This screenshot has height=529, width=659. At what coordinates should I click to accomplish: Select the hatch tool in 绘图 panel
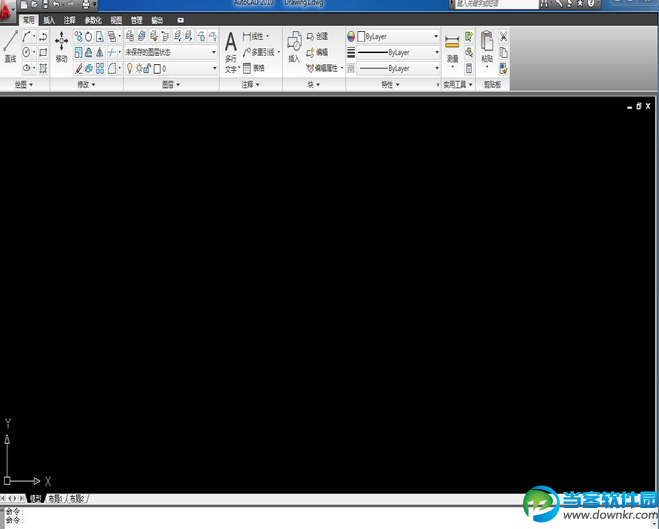[43, 68]
